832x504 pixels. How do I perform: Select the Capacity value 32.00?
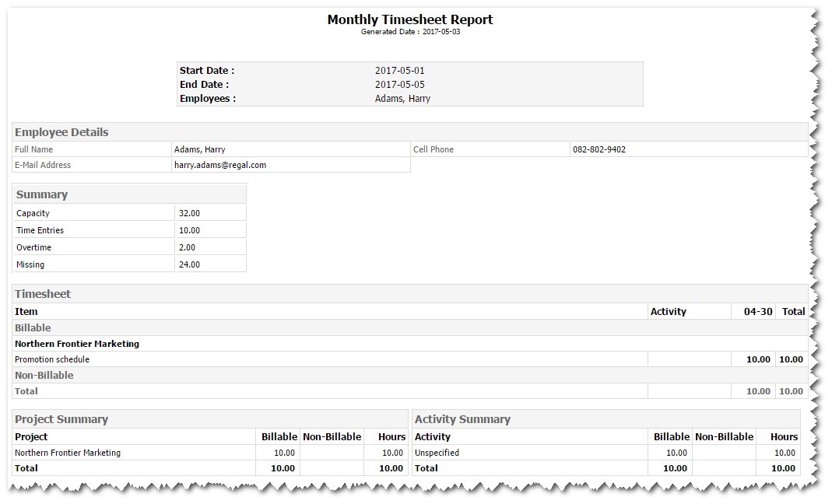[189, 213]
